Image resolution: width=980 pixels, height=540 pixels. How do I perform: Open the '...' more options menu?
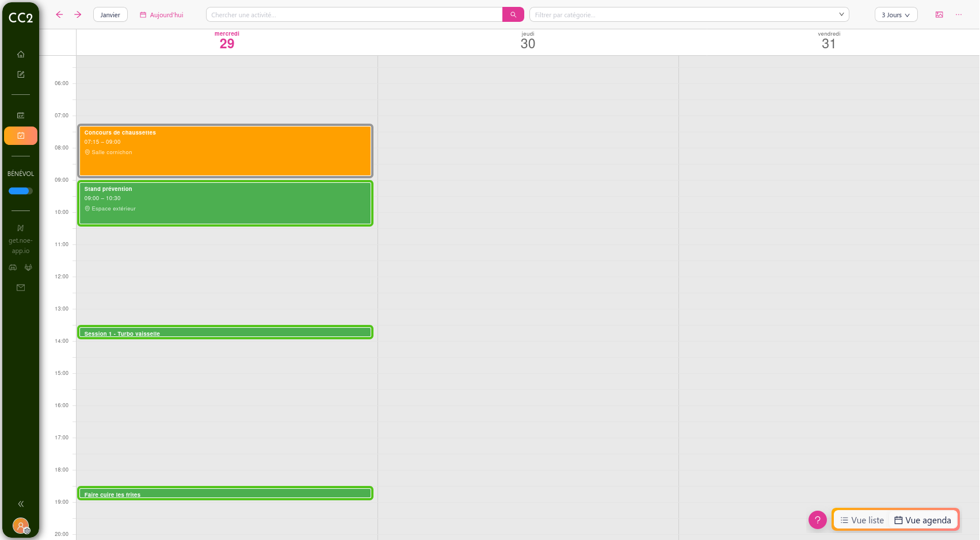[x=959, y=14]
